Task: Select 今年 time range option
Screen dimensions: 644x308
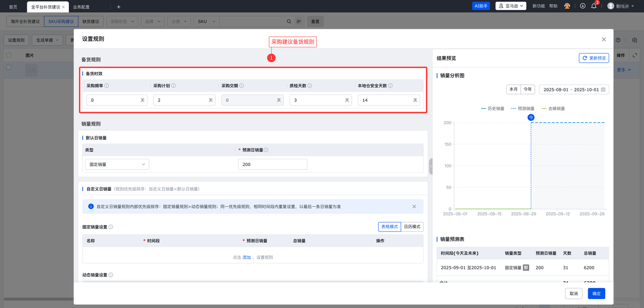Action: point(527,89)
